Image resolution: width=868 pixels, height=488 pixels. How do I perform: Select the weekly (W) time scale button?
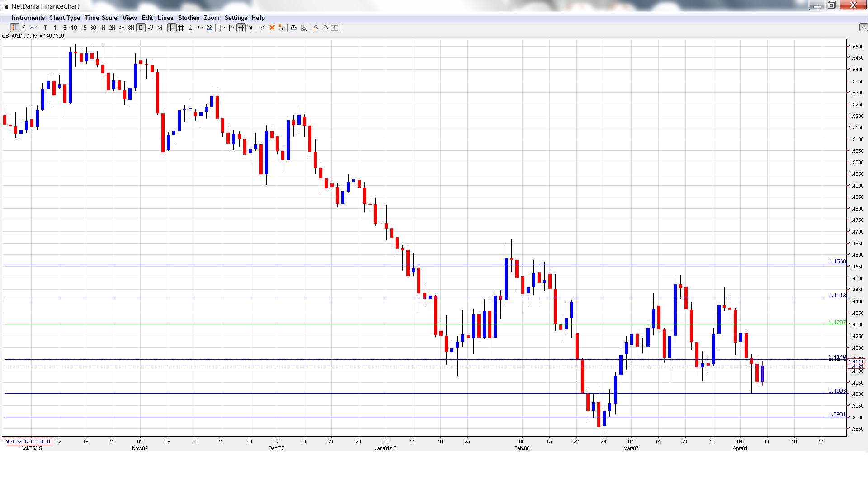[x=150, y=28]
